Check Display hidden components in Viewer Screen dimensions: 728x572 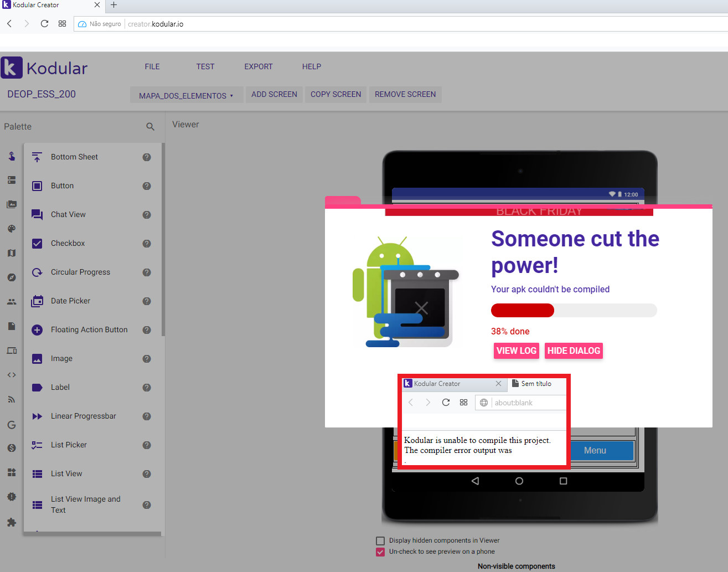pos(380,540)
